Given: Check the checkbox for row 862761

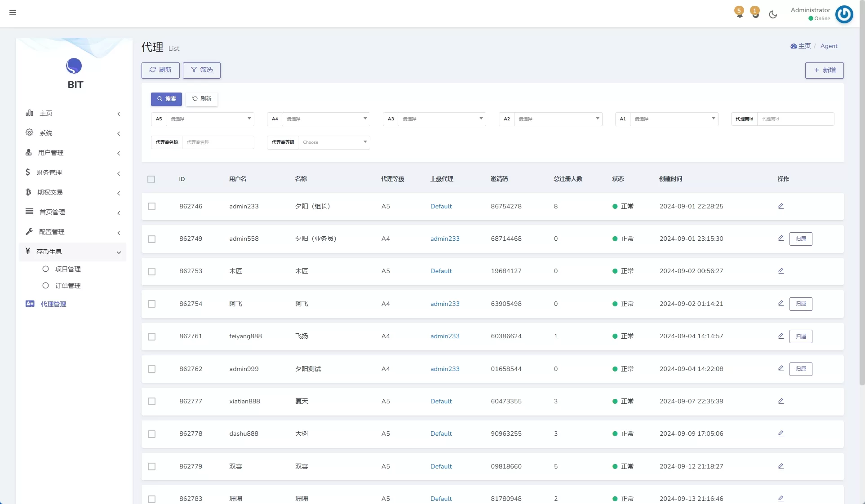Looking at the screenshot, I should (152, 336).
